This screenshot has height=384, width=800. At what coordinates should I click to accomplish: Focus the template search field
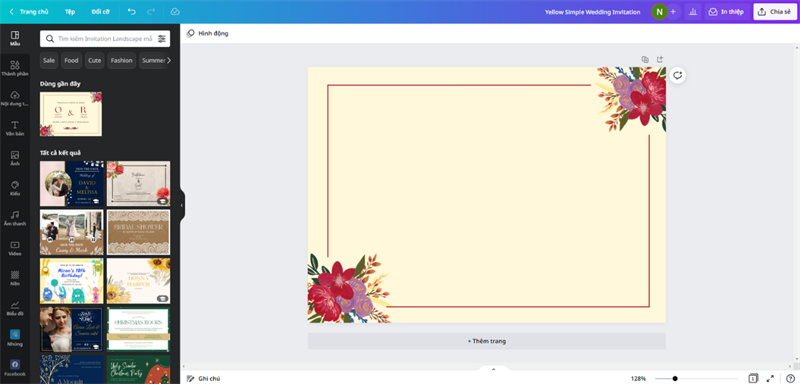coord(105,39)
